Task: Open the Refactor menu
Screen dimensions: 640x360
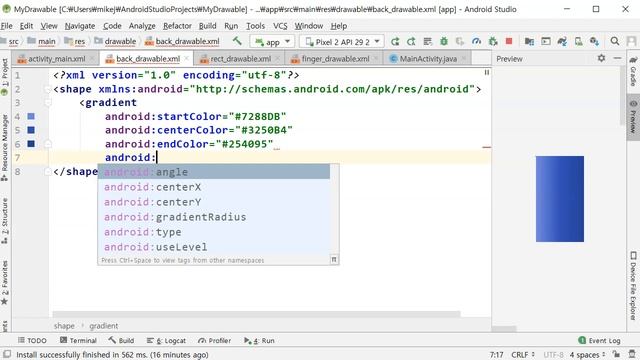Action: [177, 26]
